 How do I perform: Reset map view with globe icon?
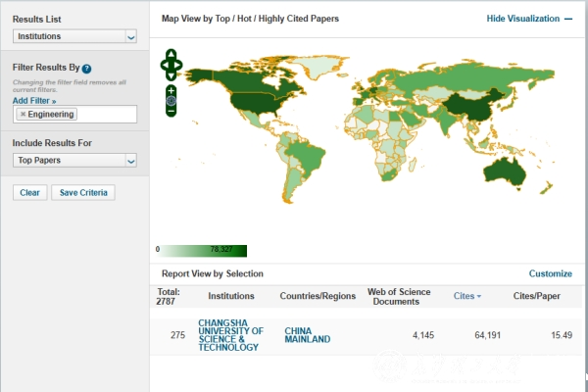171,100
